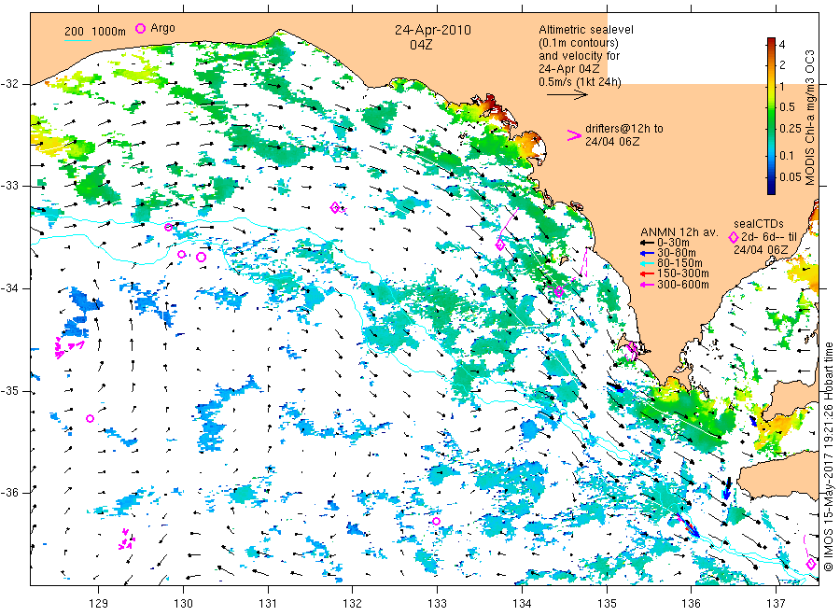Click the date title 24-Apr-2010
Image resolution: width=840 pixels, height=616 pixels.
(x=433, y=30)
